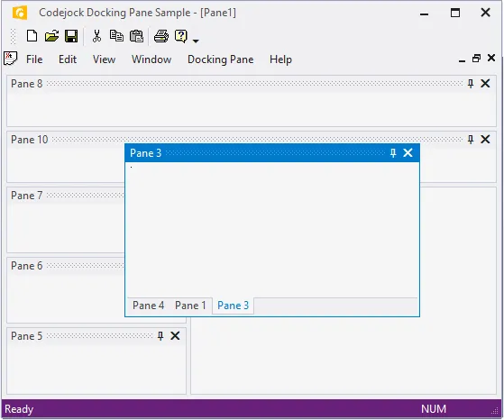Close the Pane 5 docking pane
The height and width of the screenshot is (420, 504).
click(175, 336)
